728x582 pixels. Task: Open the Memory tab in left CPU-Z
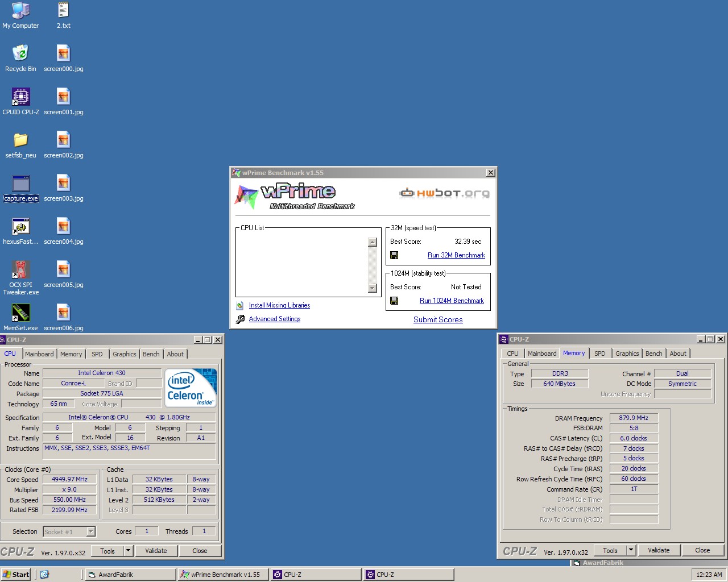[x=71, y=354]
